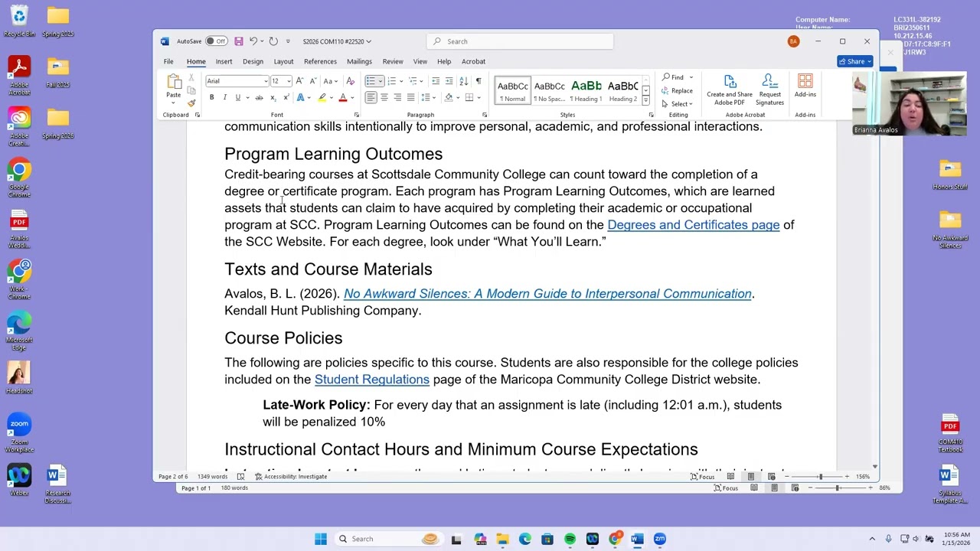Open the Add-ins icon in ribbon
The height and width of the screenshot is (551, 980).
[805, 86]
